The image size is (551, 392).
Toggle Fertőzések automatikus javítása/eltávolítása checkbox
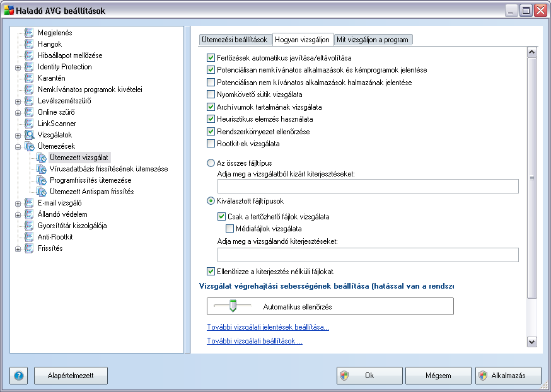tap(211, 57)
